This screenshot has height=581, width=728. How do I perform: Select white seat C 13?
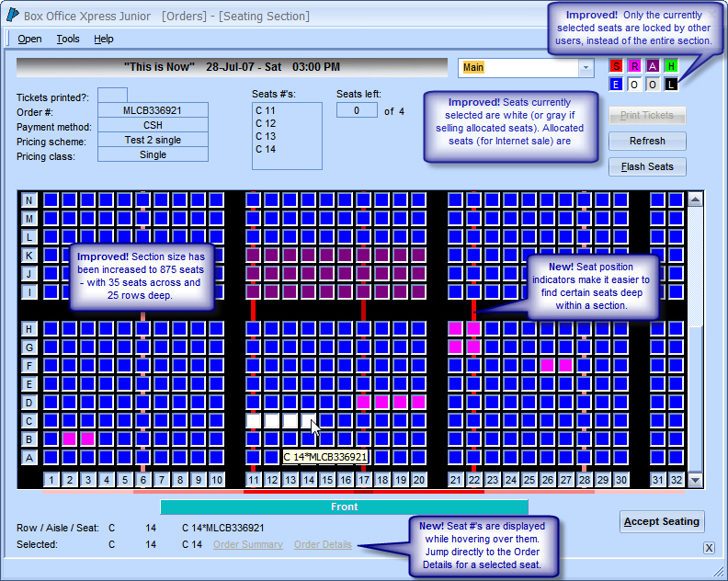click(290, 420)
